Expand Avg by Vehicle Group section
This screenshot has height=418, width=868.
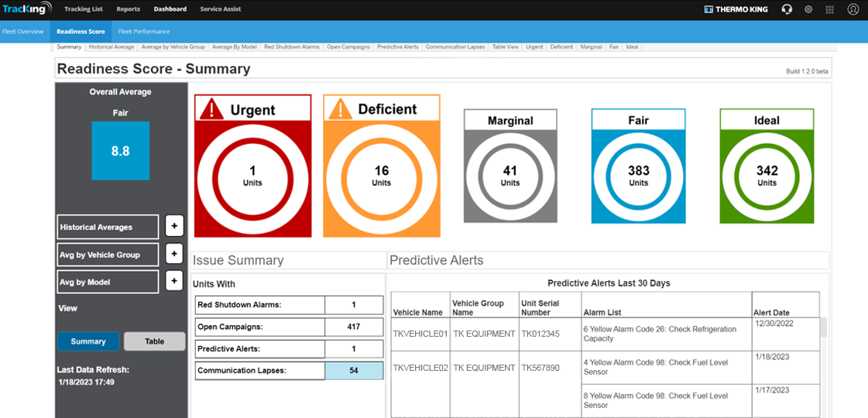(x=174, y=255)
